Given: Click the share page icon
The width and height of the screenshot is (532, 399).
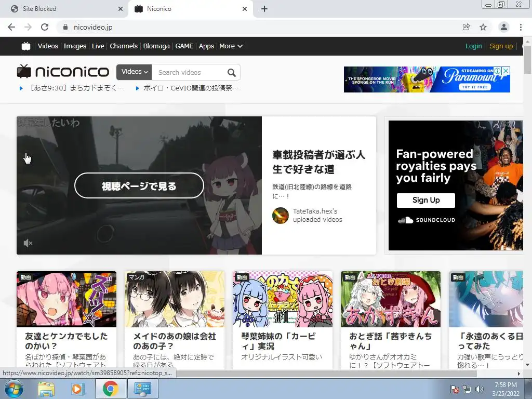Looking at the screenshot, I should 466,27.
